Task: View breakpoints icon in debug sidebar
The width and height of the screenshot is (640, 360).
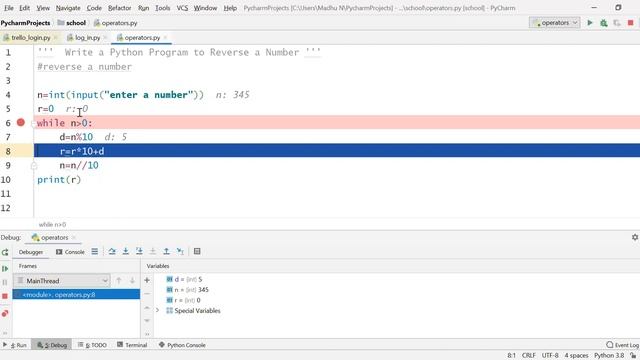Action: pyautogui.click(x=5, y=313)
